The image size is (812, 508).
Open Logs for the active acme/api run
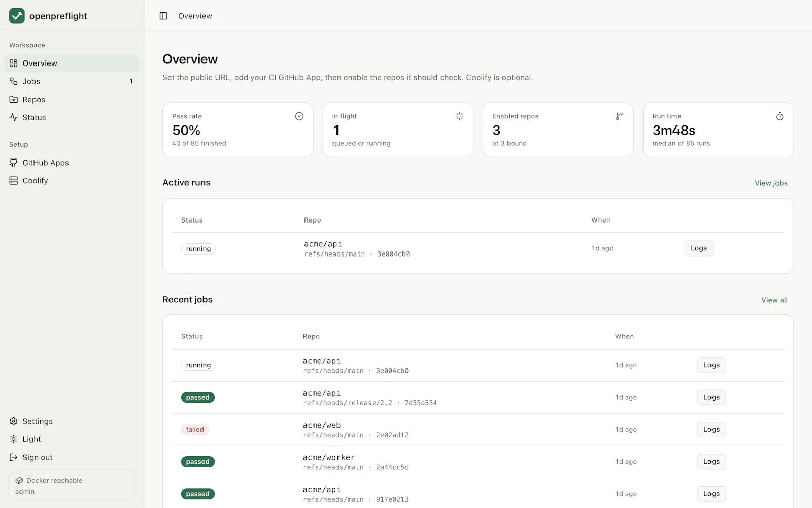coord(699,248)
